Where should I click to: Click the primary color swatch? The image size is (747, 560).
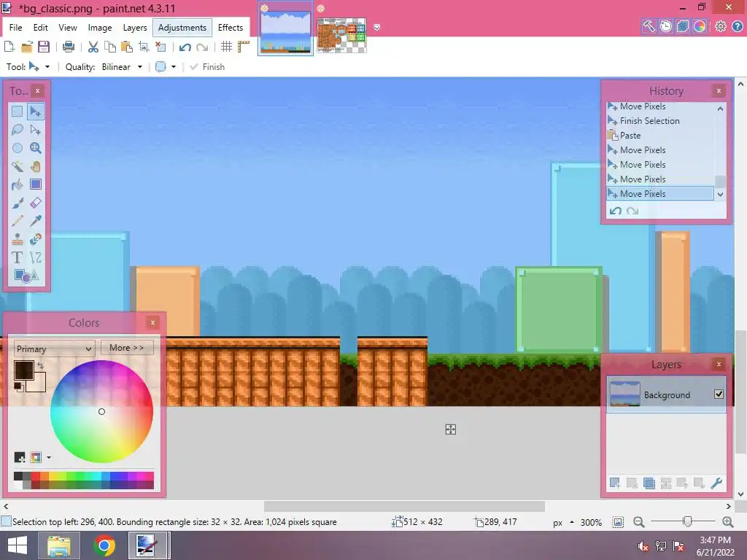click(24, 370)
